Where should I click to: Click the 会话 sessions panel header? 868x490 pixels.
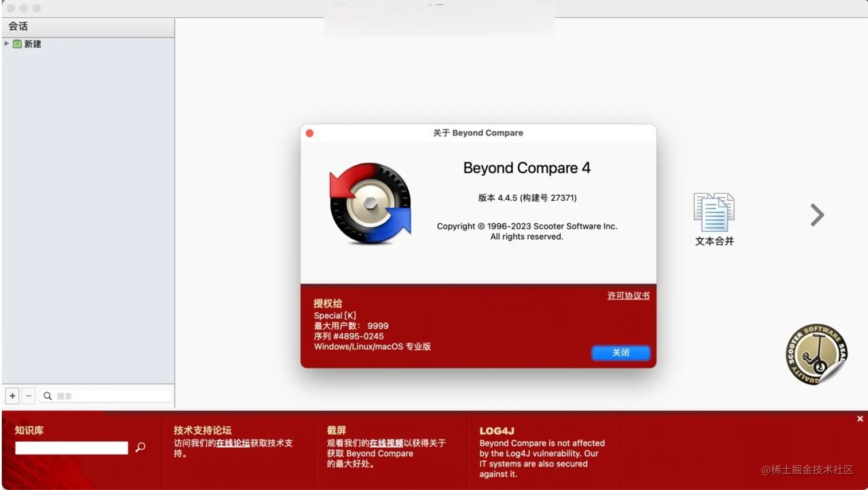(88, 26)
